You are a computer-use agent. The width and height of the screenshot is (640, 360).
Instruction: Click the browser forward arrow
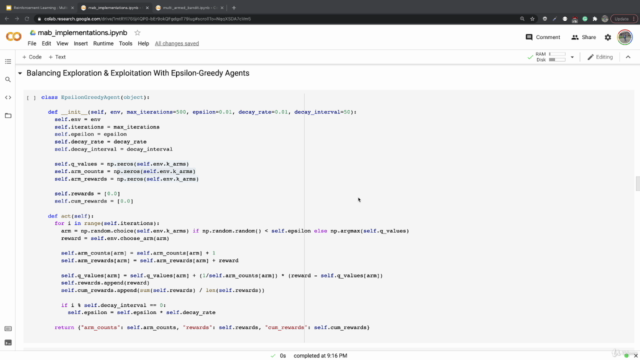pos(17,19)
